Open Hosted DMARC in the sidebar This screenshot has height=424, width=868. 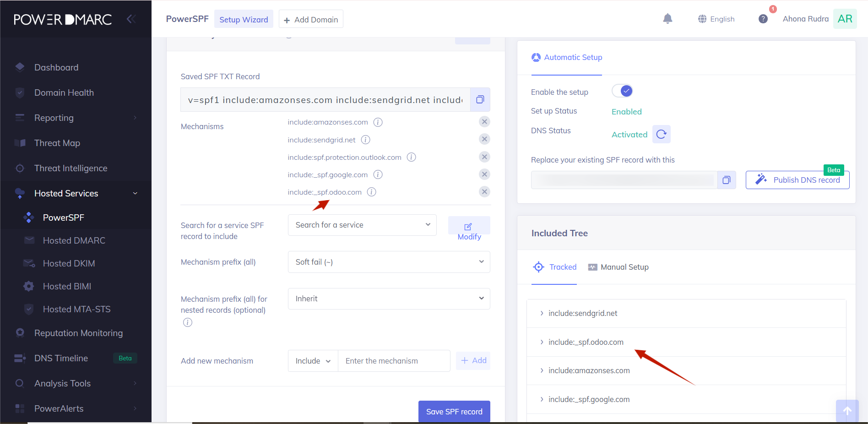click(x=74, y=240)
